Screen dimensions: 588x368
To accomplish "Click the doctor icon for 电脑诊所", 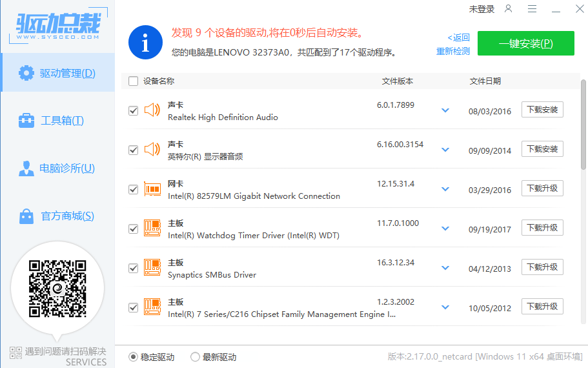I will pos(26,168).
